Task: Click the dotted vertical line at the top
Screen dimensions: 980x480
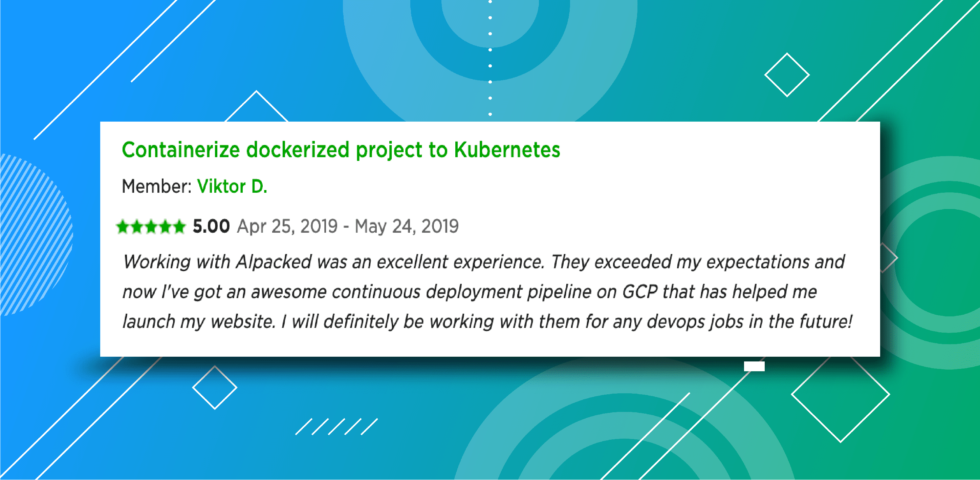Action: [x=490, y=58]
